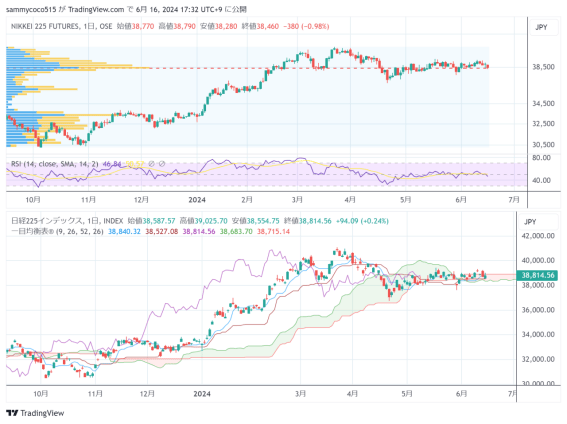Open author profile sammycoco515
Viewport: 567px width, 424px height.
31,9
